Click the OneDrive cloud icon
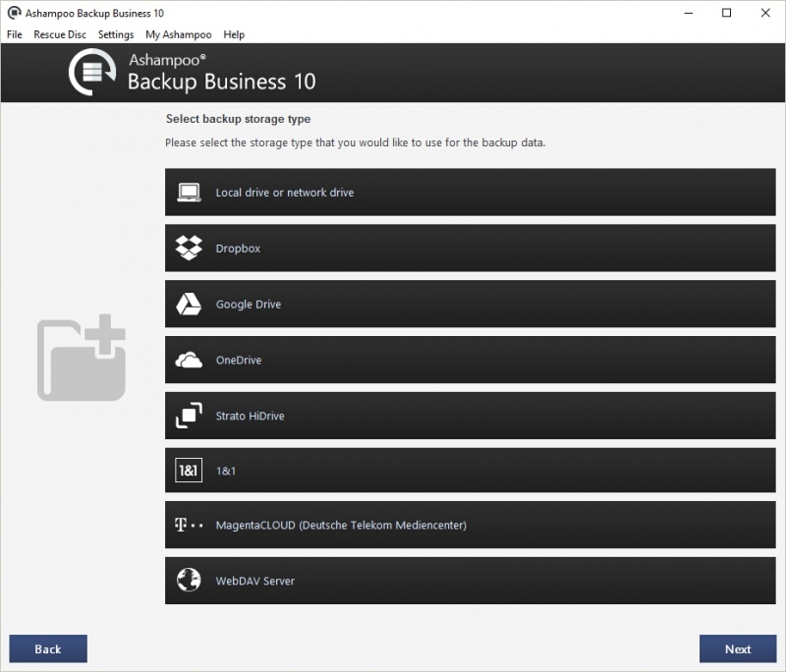 189,360
